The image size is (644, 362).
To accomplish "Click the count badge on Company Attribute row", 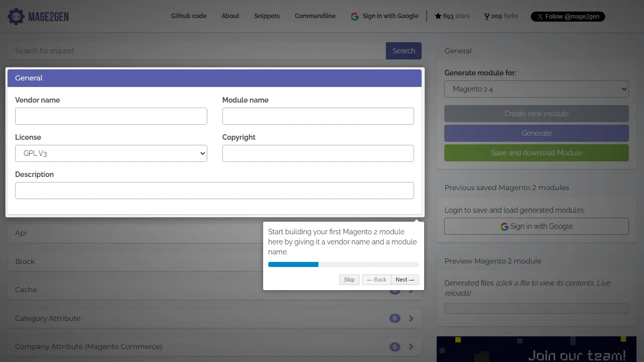I will 395,347.
